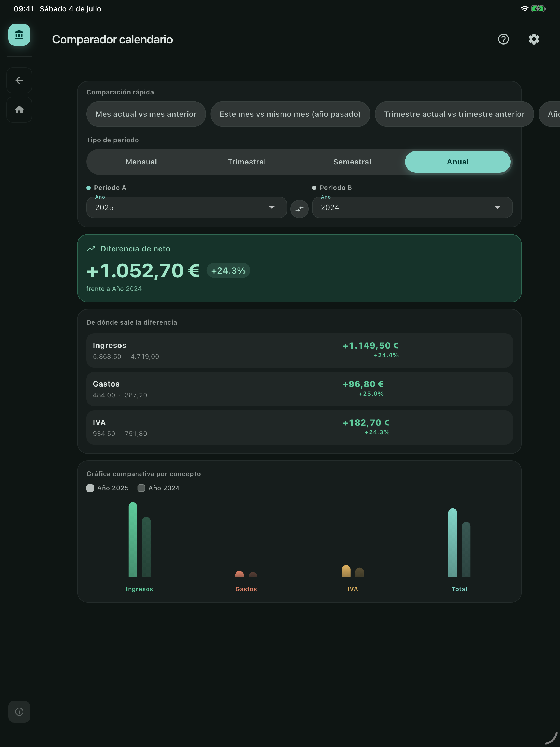
Task: Toggle the Año 2024 legend swatch
Action: pyautogui.click(x=141, y=488)
